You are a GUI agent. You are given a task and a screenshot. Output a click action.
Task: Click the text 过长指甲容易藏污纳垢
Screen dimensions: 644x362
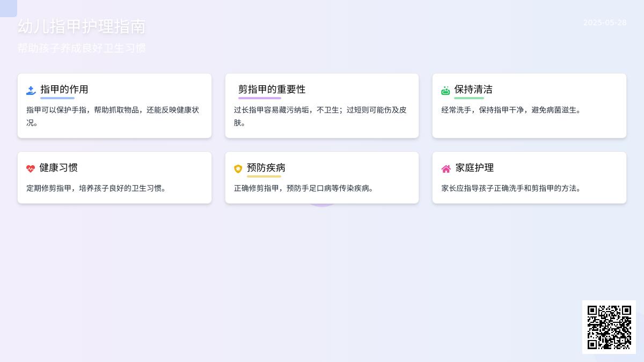click(272, 110)
